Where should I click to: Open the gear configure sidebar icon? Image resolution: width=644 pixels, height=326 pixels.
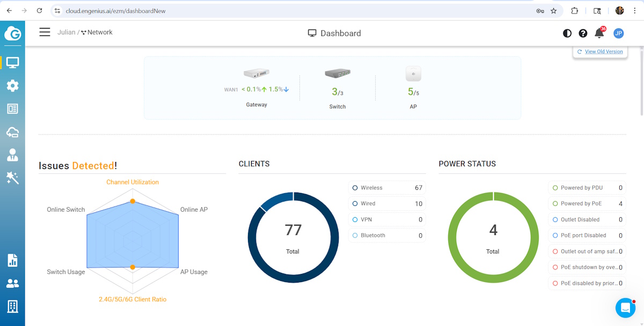(x=12, y=86)
